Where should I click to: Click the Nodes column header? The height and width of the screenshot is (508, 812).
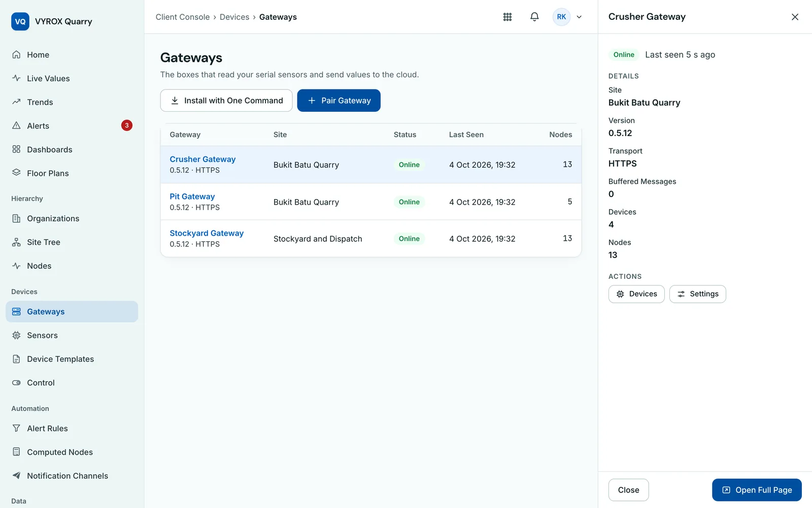coord(561,135)
